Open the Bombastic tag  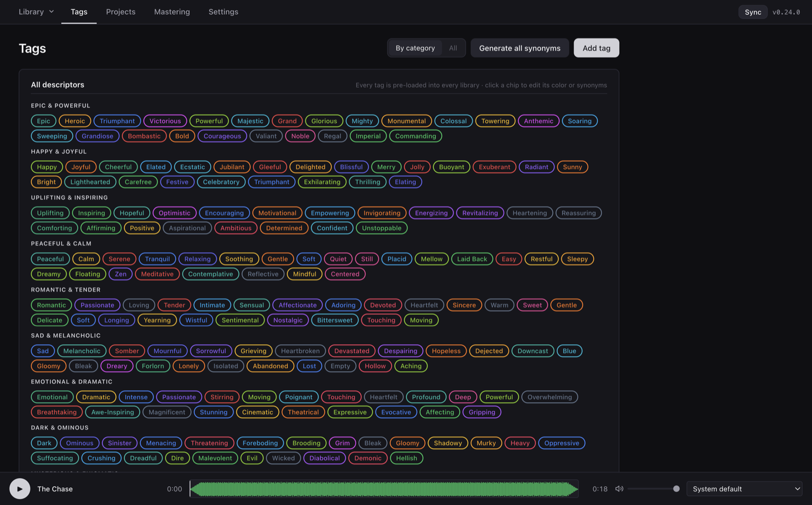(x=144, y=136)
